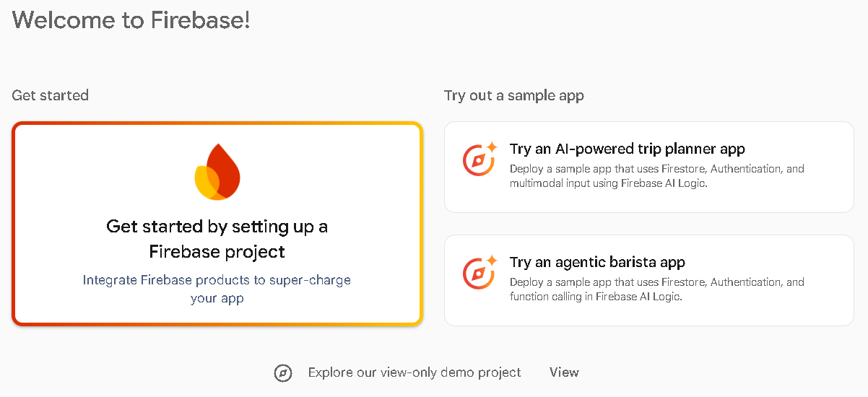Click 'Firebase project' text in the setup card
The image size is (868, 397).
217,252
